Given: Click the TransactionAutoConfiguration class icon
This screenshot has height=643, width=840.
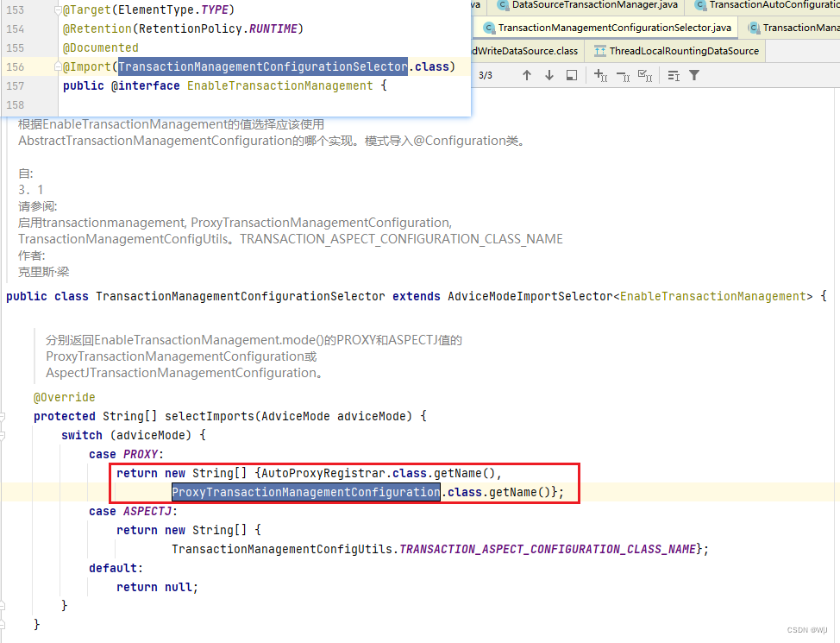Looking at the screenshot, I should click(x=699, y=5).
